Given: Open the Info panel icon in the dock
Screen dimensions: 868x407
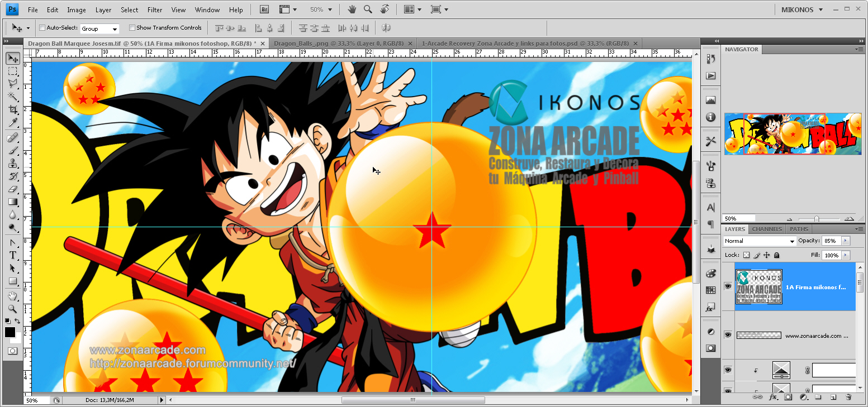Looking at the screenshot, I should click(x=711, y=117).
